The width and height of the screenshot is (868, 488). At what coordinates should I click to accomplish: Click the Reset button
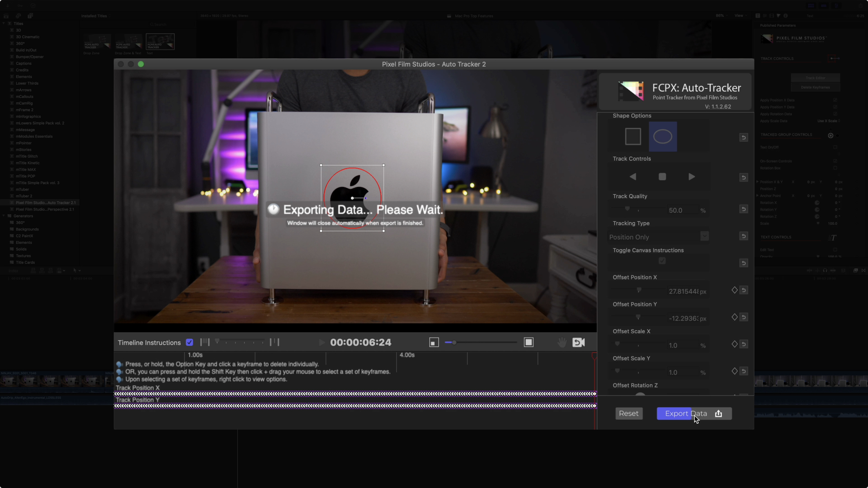click(628, 413)
